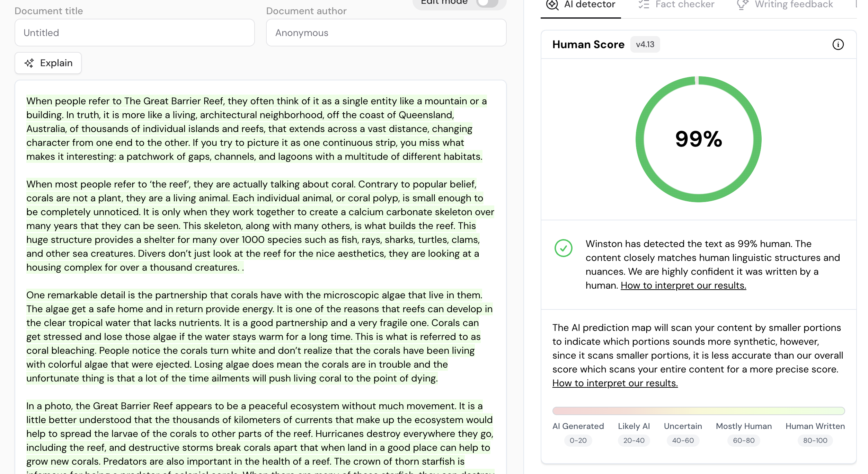Viewport: 868px width, 474px height.
Task: Follow the interpret-results link under prediction map text
Action: [615, 383]
